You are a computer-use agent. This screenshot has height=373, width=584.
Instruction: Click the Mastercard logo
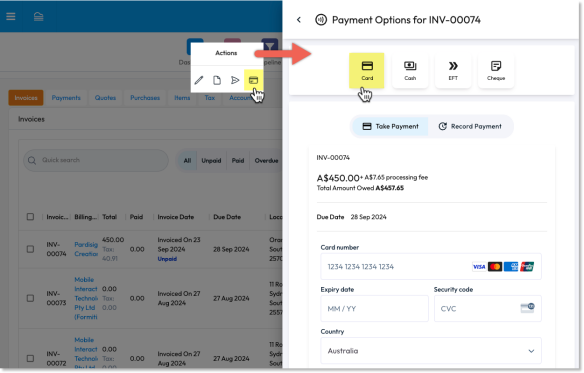point(495,267)
